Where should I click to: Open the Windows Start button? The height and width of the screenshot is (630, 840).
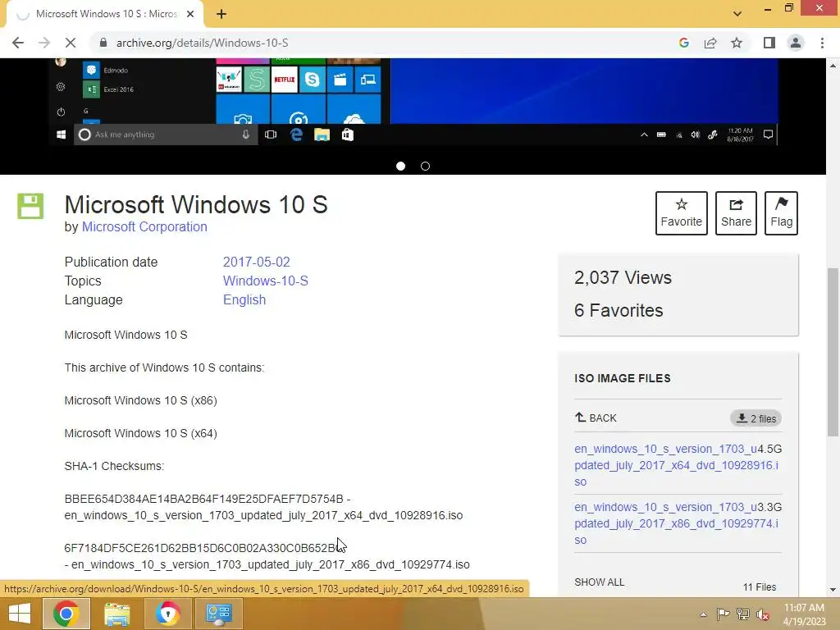coord(20,614)
